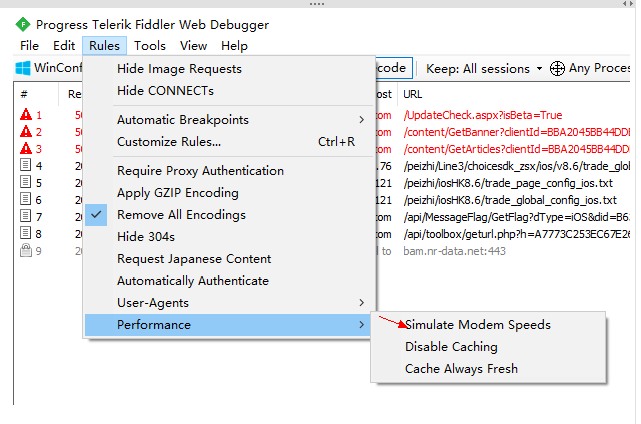
Task: Select the document icon of session 4
Action: 25,165
